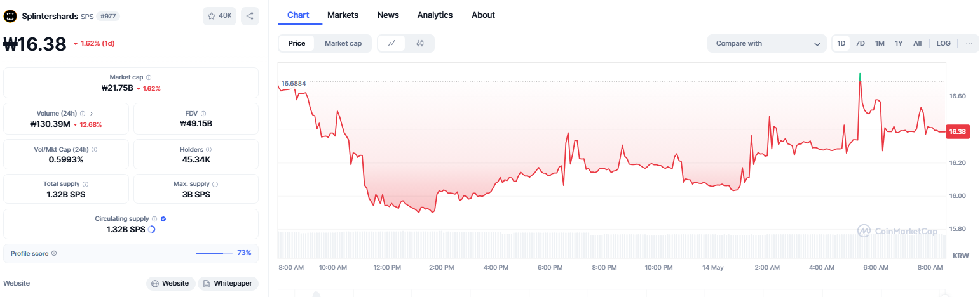Click the 0.5993% Vol/Mkt Cap value
Viewport: 980px width, 297px height.
(x=66, y=159)
